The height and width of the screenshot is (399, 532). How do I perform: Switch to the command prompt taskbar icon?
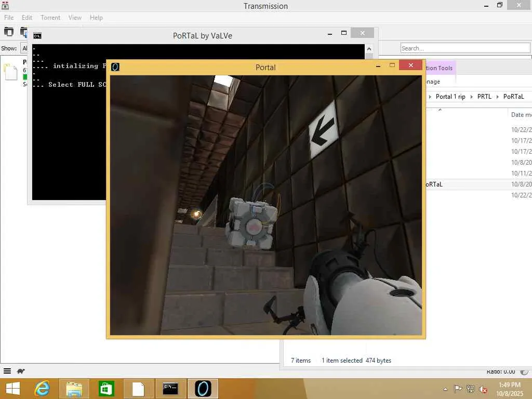(170, 389)
